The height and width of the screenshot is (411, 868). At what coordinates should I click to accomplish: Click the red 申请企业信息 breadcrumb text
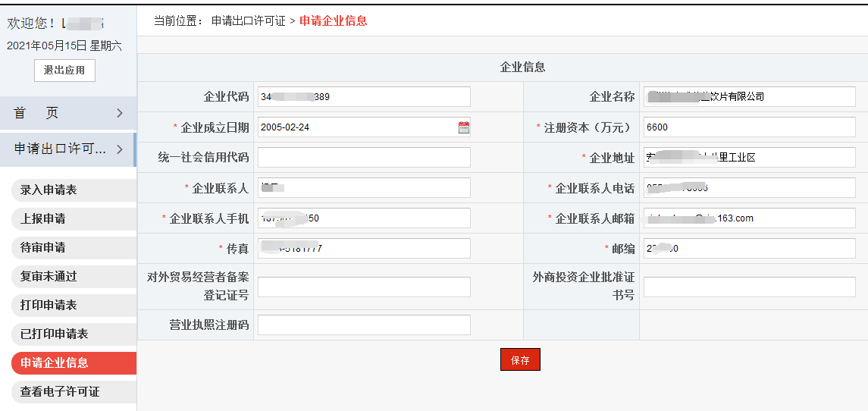coord(334,21)
